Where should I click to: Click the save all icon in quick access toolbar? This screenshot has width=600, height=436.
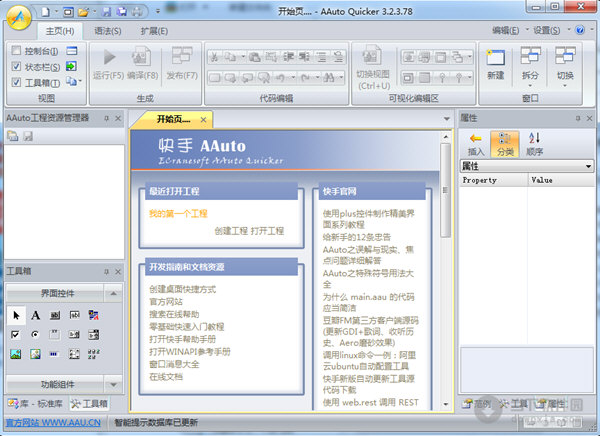[122, 12]
